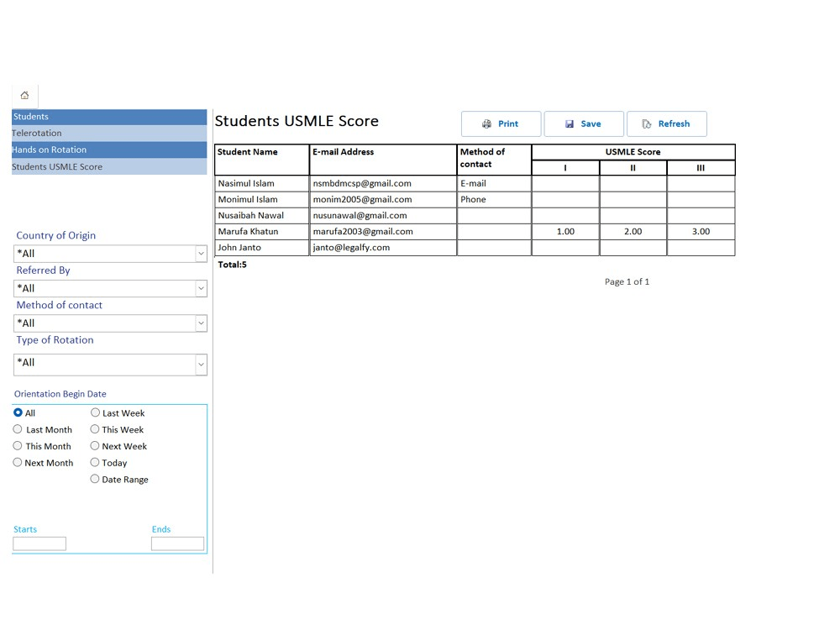840x630 pixels.
Task: Expand the Type of Rotation dropdown
Action: point(201,365)
